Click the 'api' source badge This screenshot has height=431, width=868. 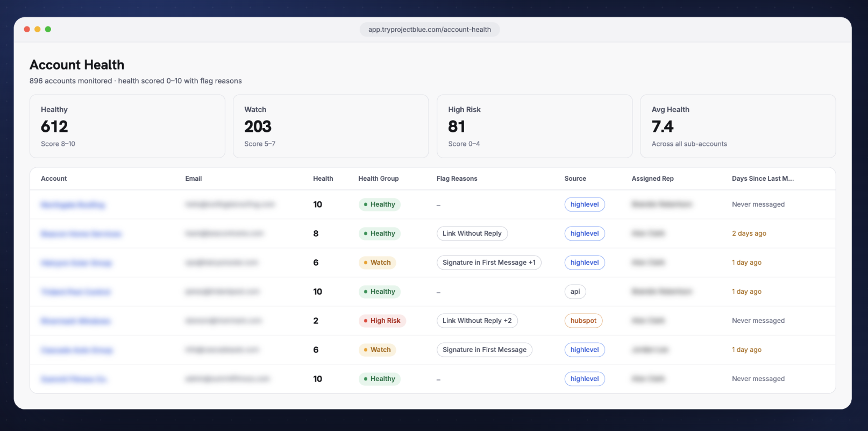click(x=575, y=292)
